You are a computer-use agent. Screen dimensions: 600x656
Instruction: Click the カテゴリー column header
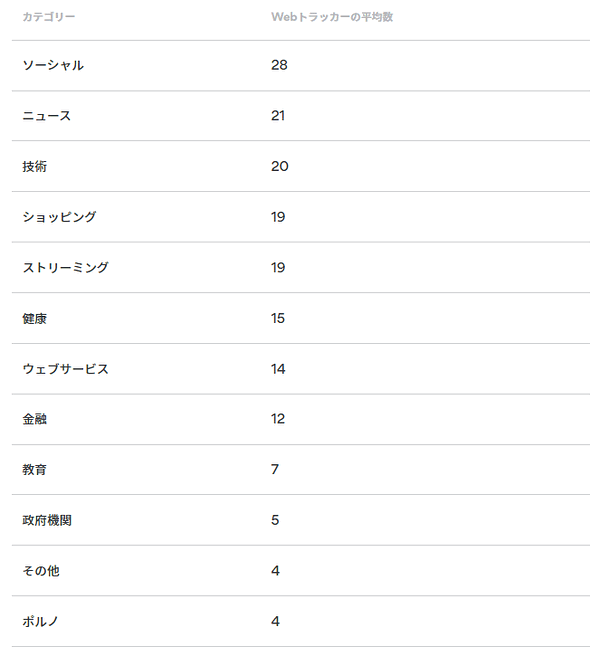pyautogui.click(x=49, y=17)
